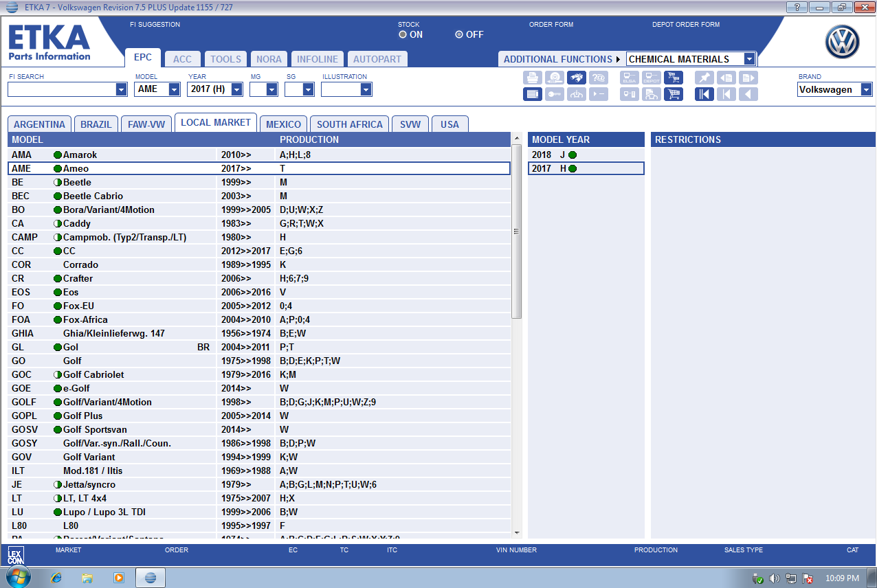Viewport: 877px width, 588px height.
Task: Switch to the EPC tab
Action: 143,58
